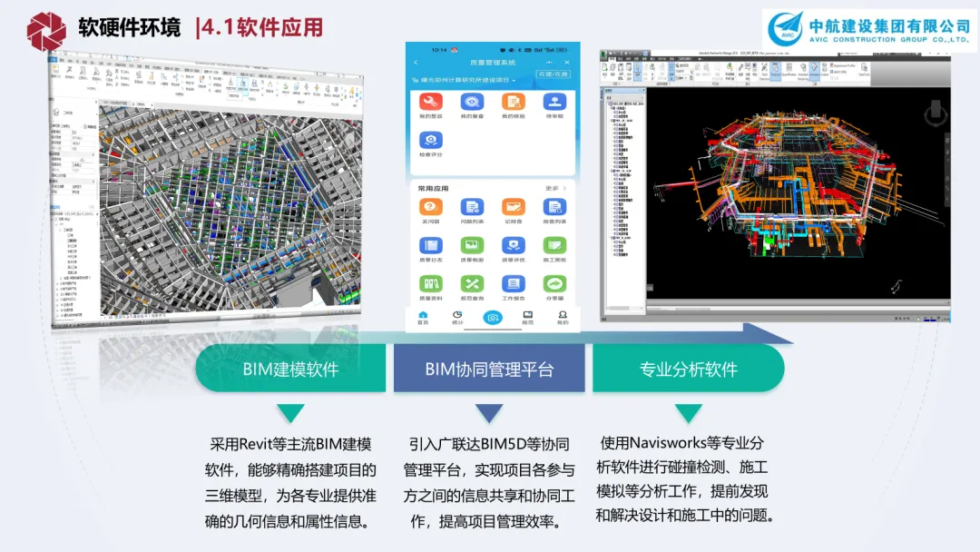Open 质量相册 green photo icon

472,246
